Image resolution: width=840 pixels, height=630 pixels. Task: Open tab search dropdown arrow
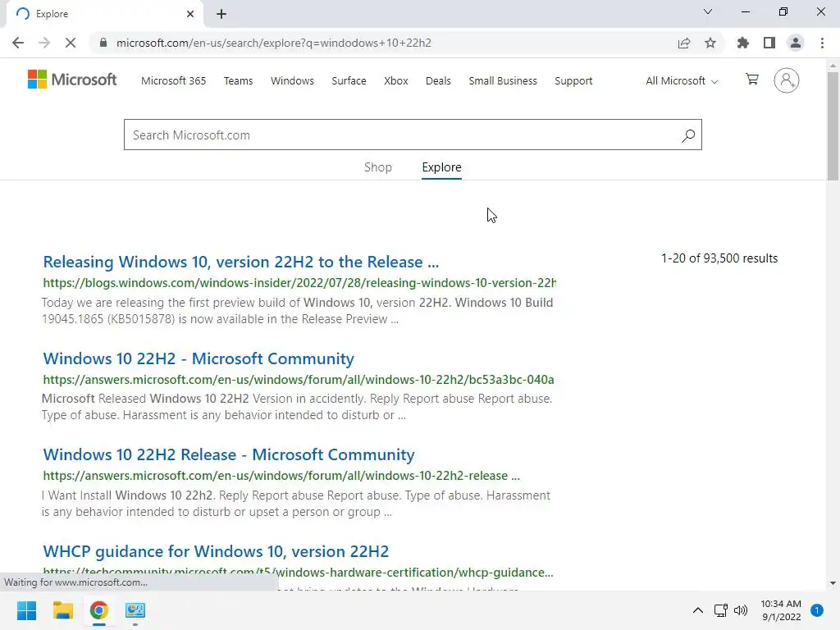tap(707, 11)
